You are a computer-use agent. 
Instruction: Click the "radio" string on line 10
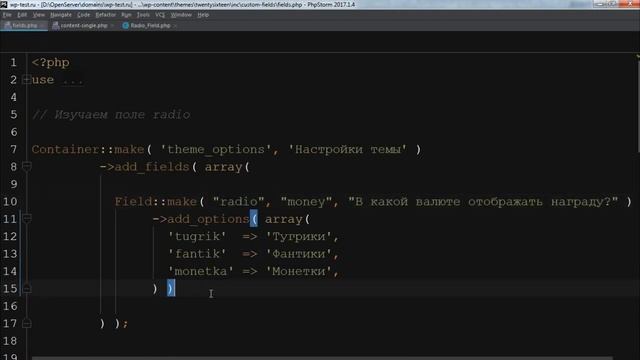238,202
